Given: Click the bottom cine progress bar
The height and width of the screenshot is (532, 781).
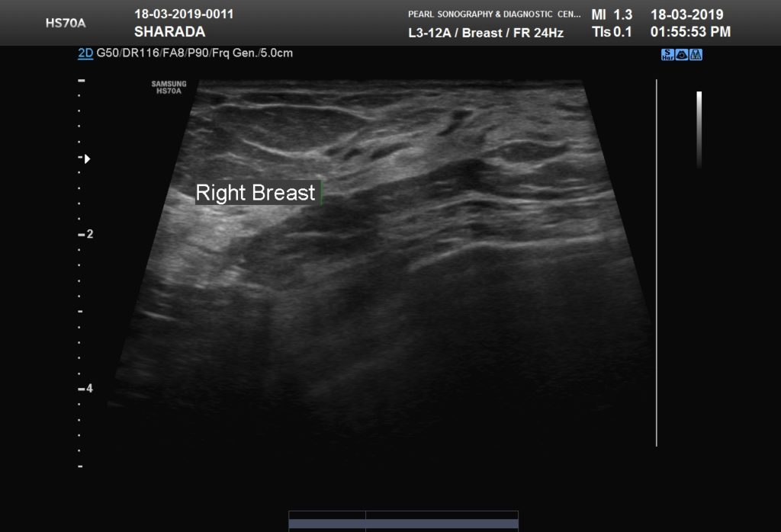Looking at the screenshot, I should point(403,524).
